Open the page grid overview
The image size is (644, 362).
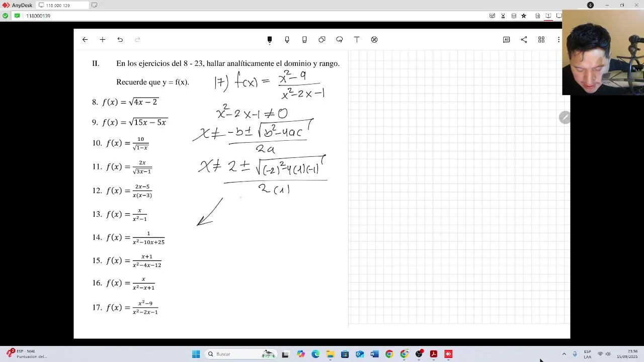(541, 40)
